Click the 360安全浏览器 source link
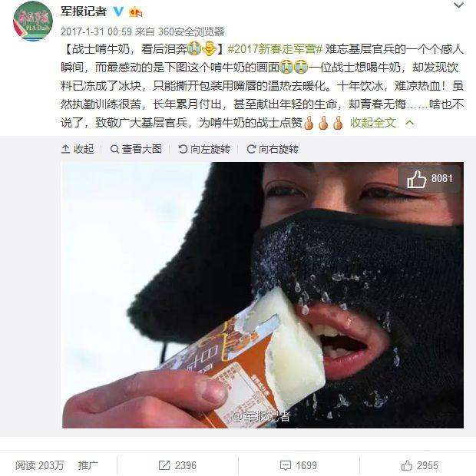This screenshot has height=476, width=476. click(191, 31)
